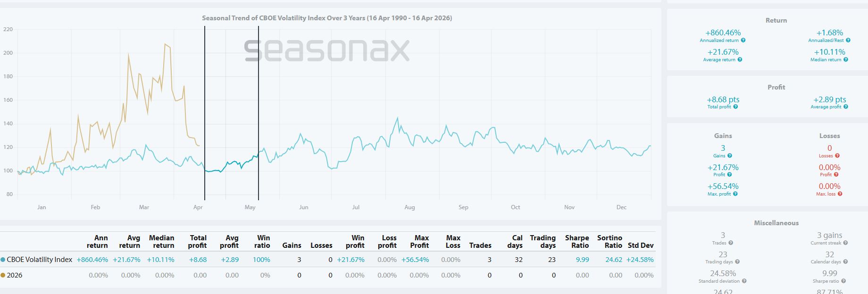Select the CBOE Volatility Index table row label
Viewport: 868px width, 294px height.
(x=40, y=260)
